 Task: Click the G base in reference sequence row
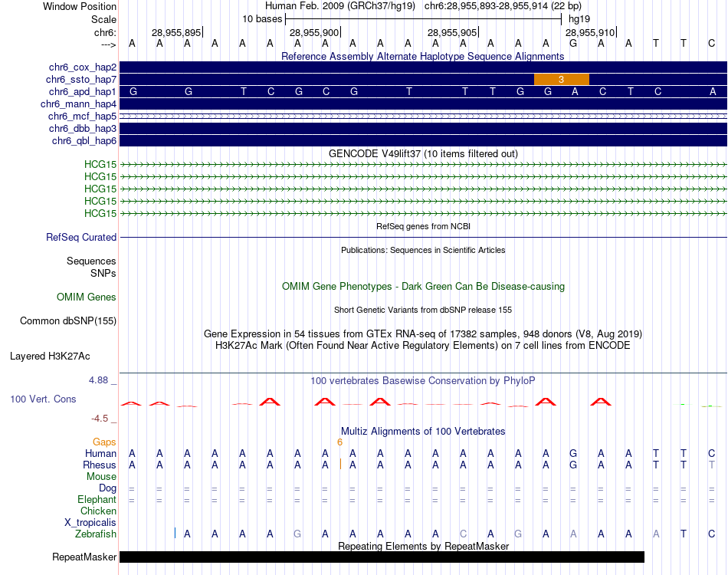click(x=573, y=43)
